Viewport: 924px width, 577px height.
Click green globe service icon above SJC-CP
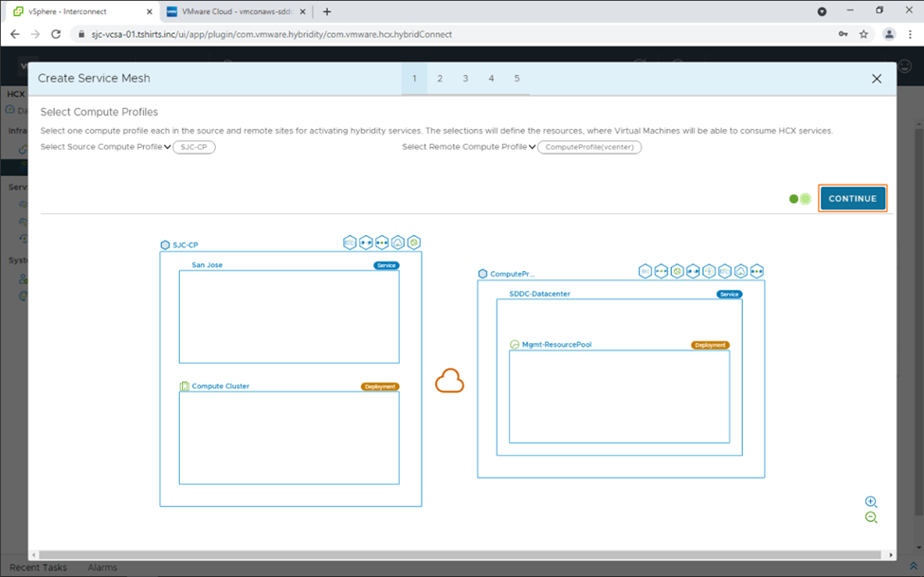pyautogui.click(x=414, y=243)
